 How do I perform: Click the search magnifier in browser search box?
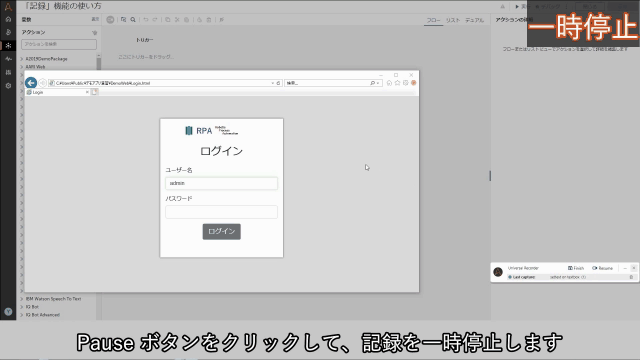pos(372,83)
